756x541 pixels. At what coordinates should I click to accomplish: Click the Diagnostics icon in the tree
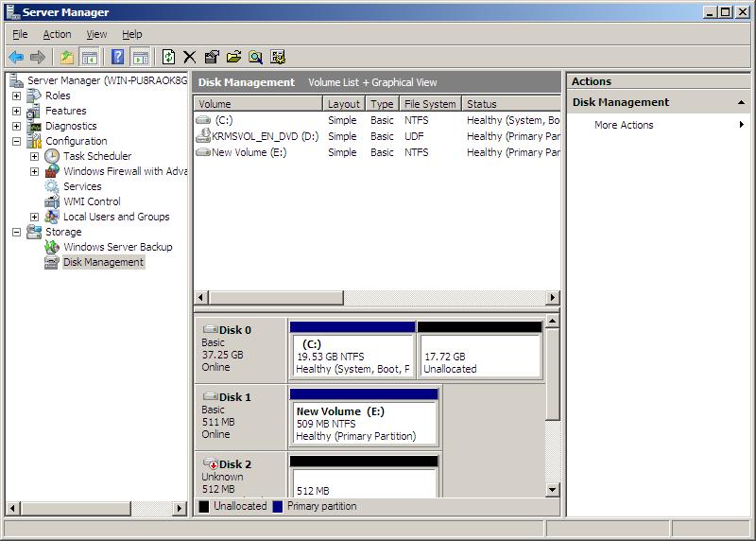coord(34,126)
